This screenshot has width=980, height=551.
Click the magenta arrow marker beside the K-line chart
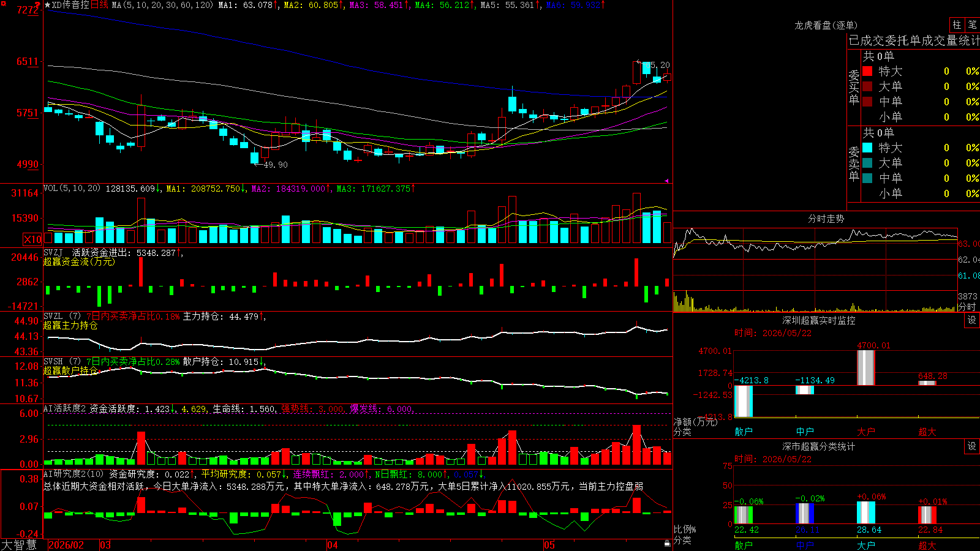tap(667, 181)
